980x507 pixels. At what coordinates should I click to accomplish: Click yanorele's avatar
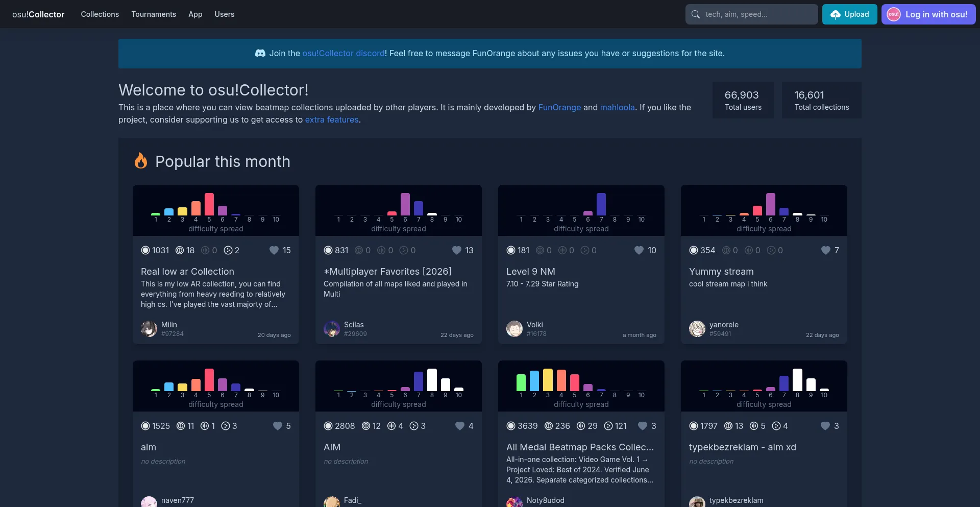(697, 329)
